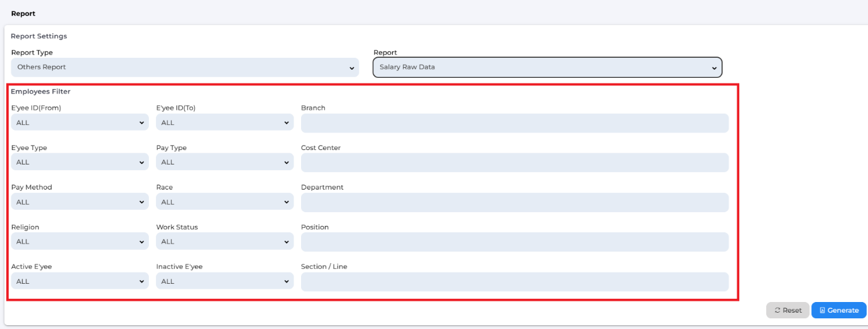
Task: Expand the E'yee ID(To) dropdown
Action: click(x=224, y=122)
